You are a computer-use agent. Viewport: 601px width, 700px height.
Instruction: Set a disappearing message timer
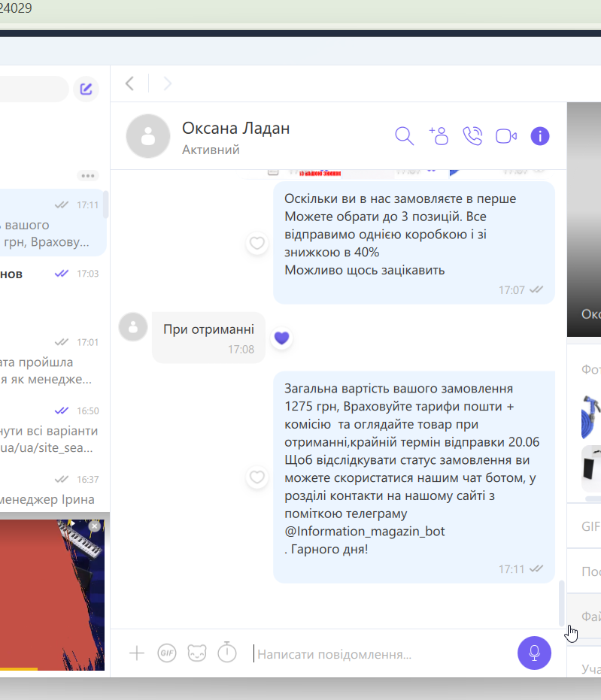tap(227, 652)
